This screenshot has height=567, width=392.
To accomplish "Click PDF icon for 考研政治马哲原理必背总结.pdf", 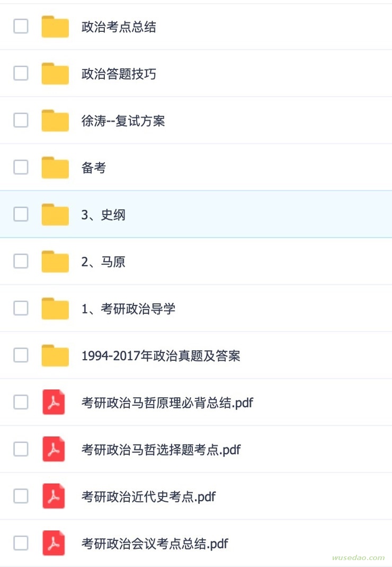I will tap(54, 402).
